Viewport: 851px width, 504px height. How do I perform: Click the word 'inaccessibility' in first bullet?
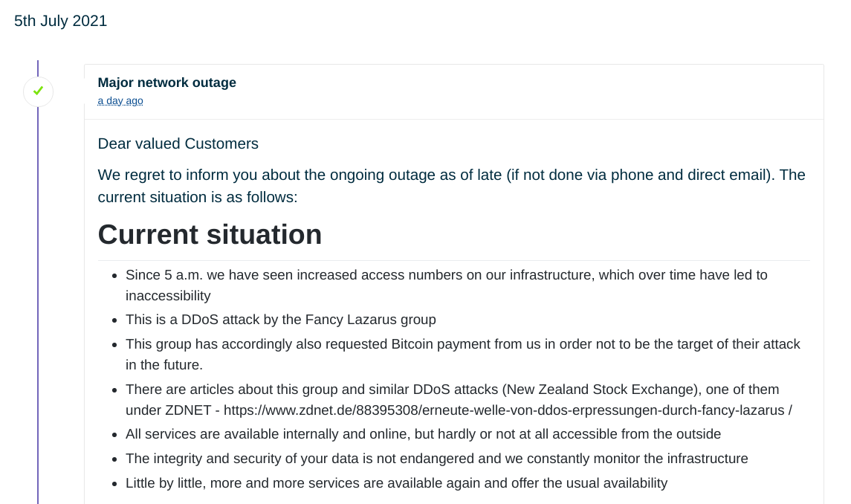point(168,295)
